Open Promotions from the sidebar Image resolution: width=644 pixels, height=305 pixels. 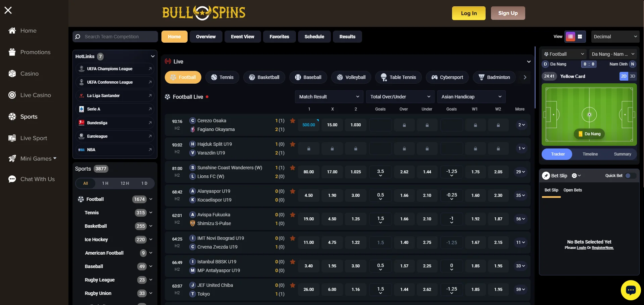[x=35, y=52]
